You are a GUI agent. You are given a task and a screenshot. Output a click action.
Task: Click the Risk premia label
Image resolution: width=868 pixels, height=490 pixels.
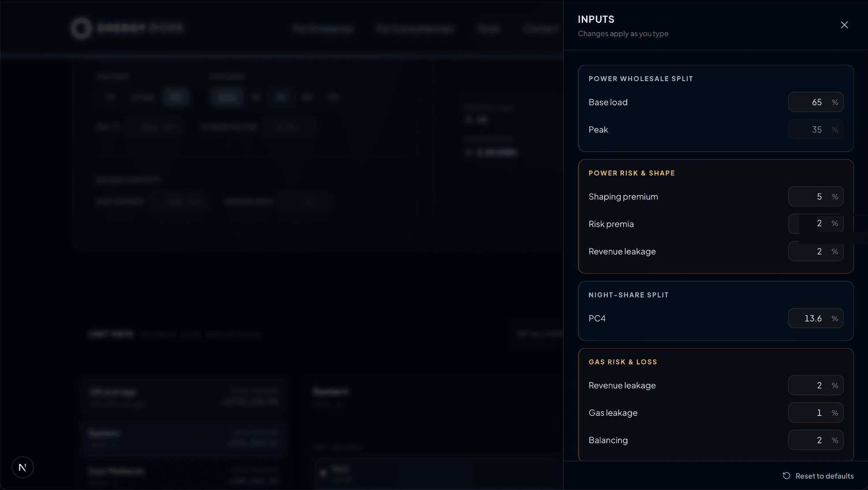(x=611, y=224)
